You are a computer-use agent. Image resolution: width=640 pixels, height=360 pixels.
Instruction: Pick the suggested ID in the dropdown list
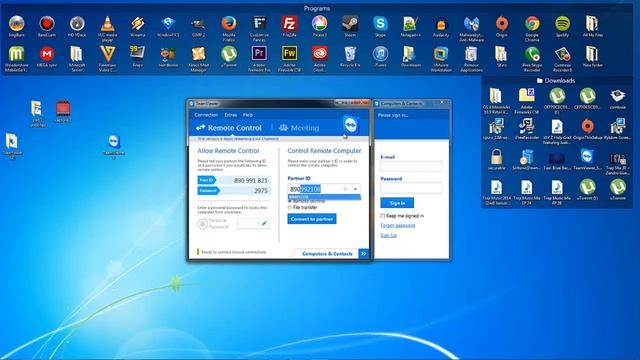(324, 197)
